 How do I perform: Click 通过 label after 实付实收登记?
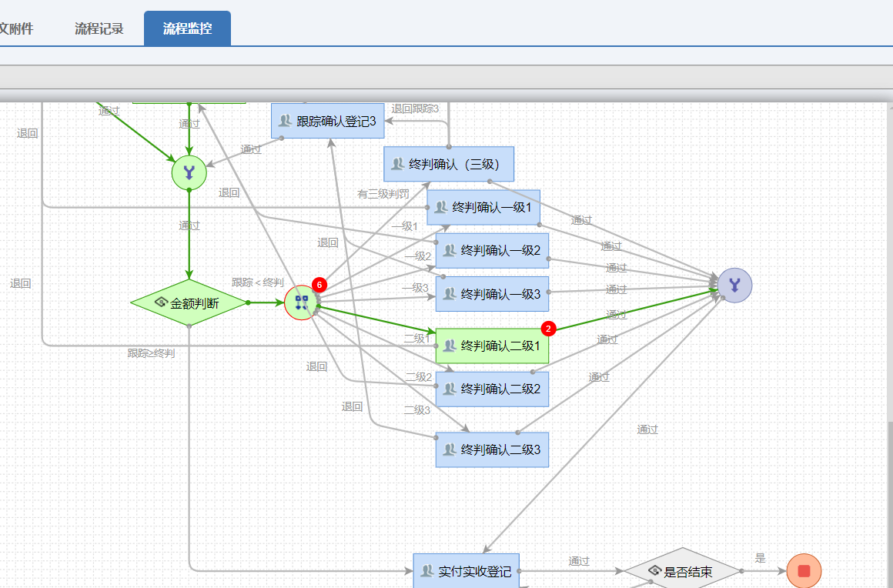click(579, 561)
